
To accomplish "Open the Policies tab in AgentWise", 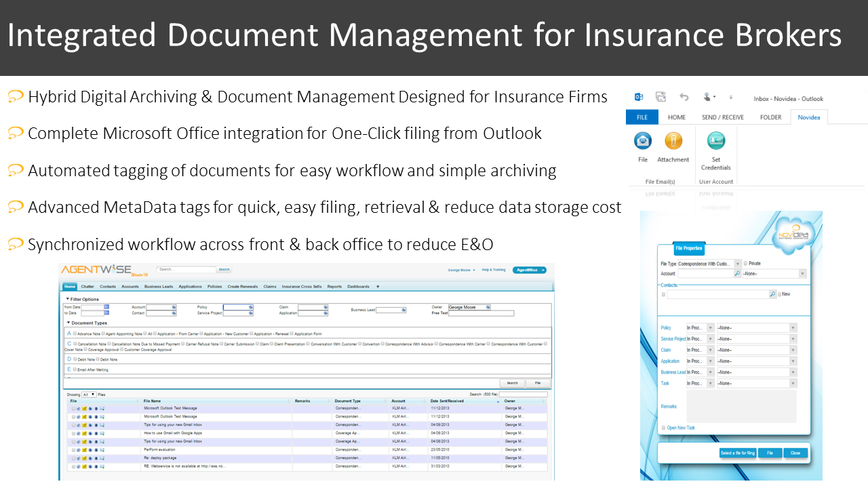I will click(x=214, y=287).
